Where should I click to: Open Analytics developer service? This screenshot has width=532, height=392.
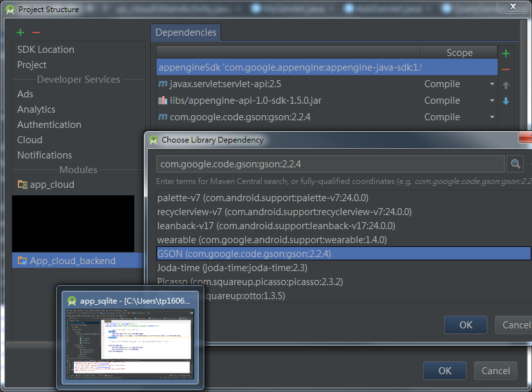coord(36,109)
